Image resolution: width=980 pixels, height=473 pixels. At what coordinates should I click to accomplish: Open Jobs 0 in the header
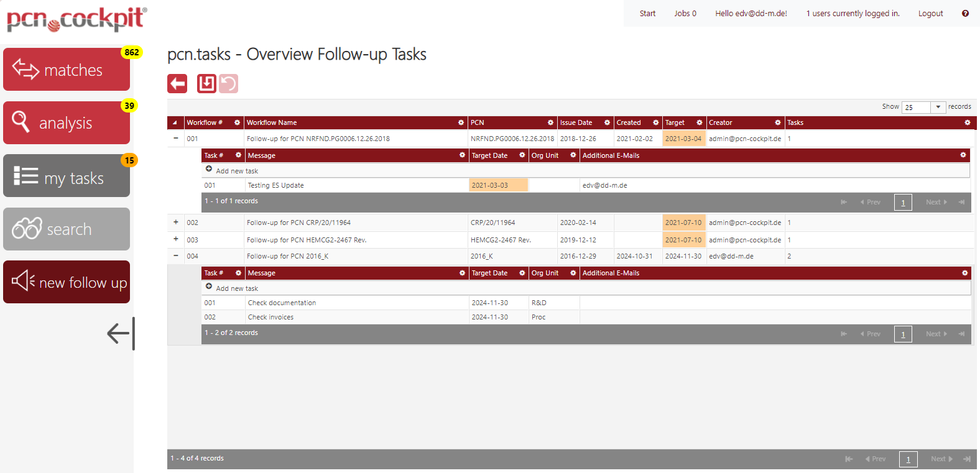[685, 13]
